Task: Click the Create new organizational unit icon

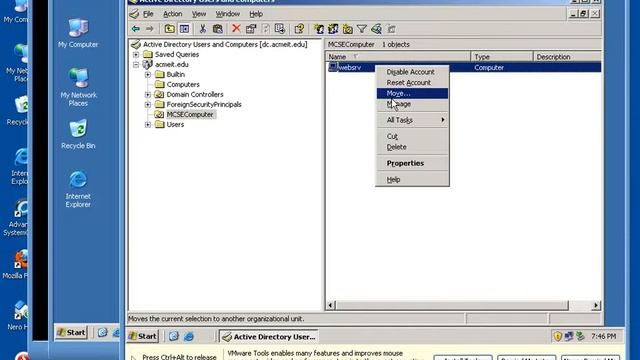Action: 348,29
